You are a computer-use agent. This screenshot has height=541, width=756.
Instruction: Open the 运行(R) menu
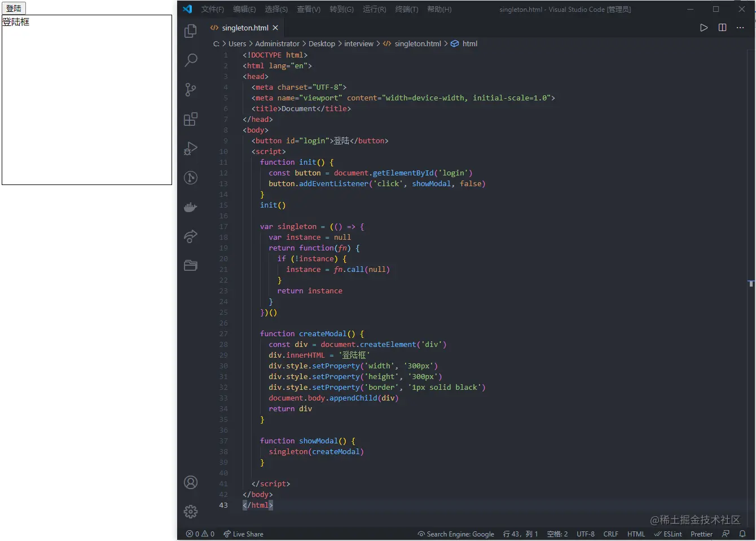point(375,9)
